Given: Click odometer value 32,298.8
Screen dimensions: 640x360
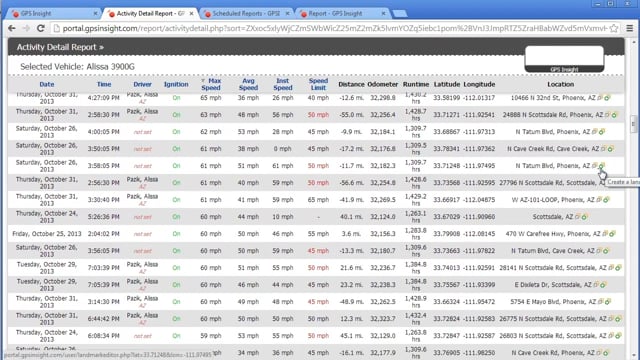Looking at the screenshot, I should [x=383, y=98].
